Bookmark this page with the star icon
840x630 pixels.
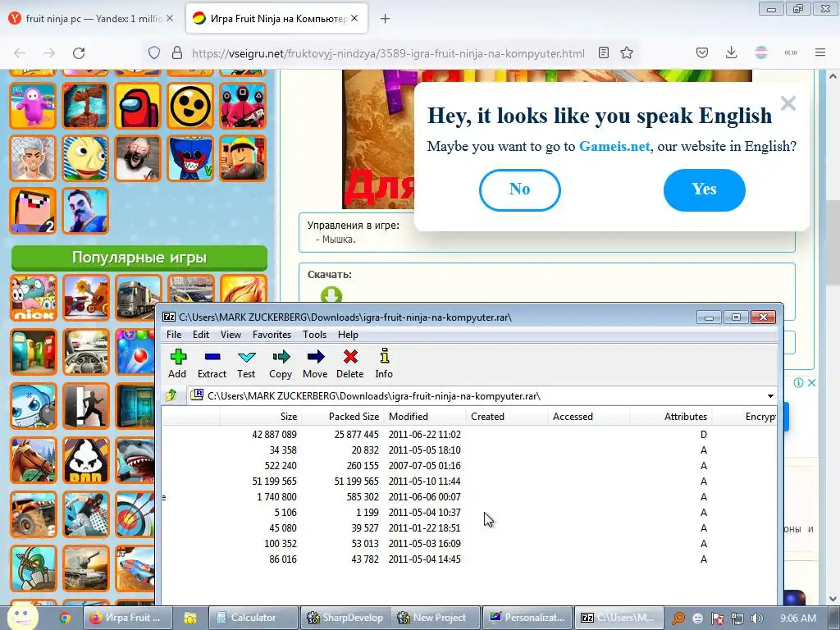pyautogui.click(x=627, y=53)
